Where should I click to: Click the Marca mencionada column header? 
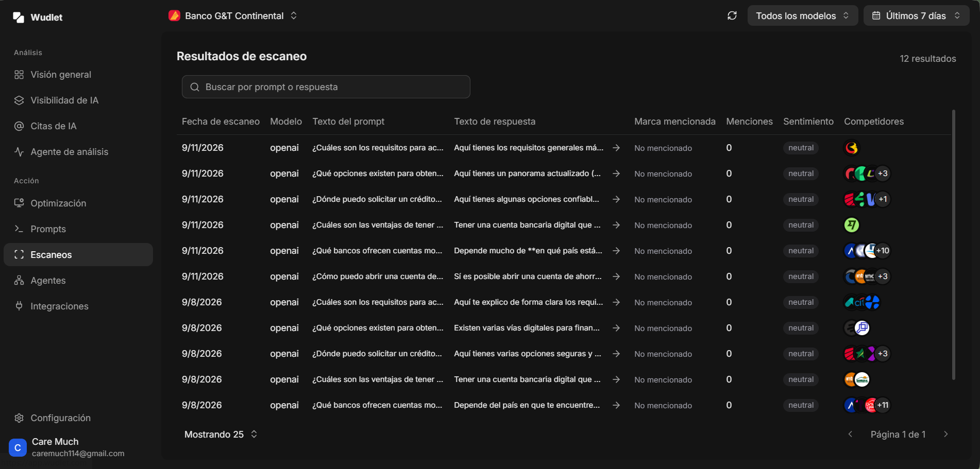pyautogui.click(x=675, y=121)
